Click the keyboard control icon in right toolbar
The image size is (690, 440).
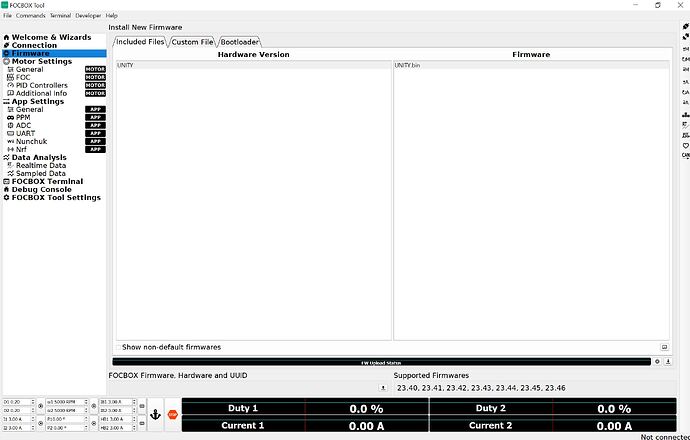click(685, 115)
